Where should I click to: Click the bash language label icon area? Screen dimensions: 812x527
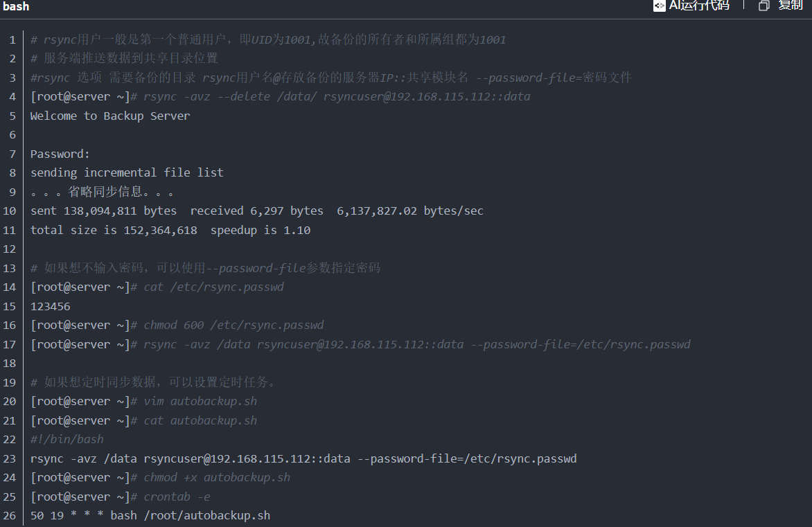(x=15, y=6)
